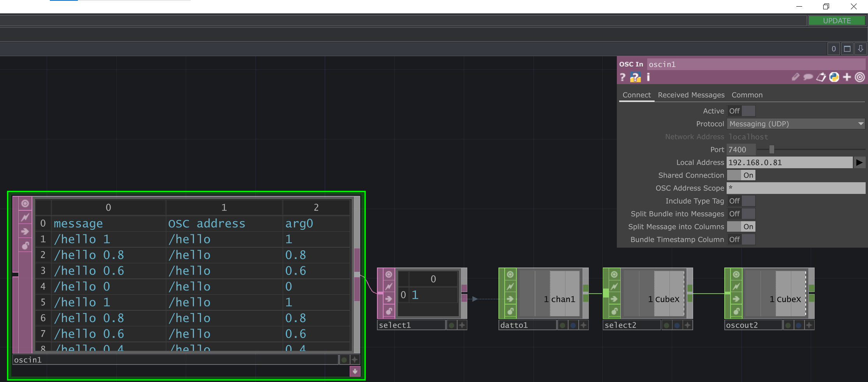Click the square window icon in top bar
Screen dimensions: 868x382
pyautogui.click(x=847, y=49)
